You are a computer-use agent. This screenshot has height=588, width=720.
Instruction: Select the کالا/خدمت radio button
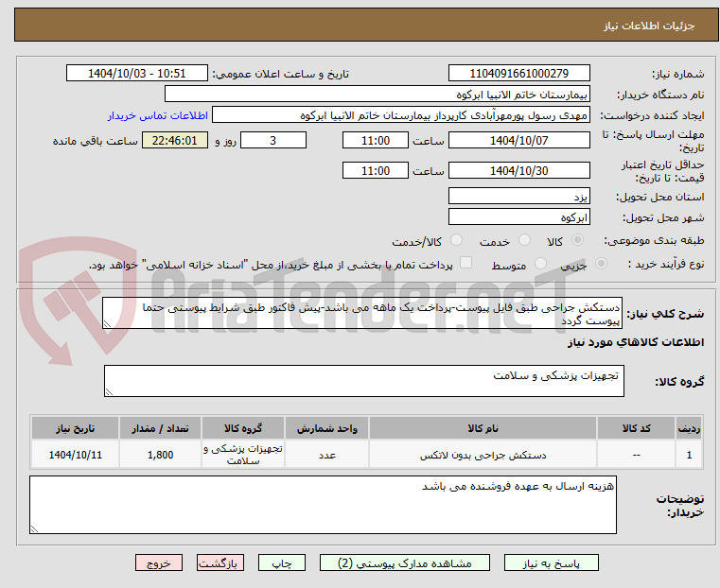pyautogui.click(x=456, y=240)
